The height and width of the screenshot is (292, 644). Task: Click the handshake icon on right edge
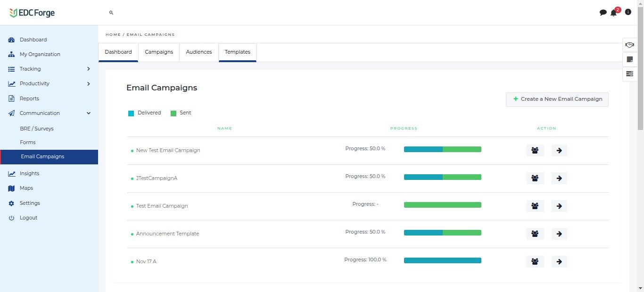pos(629,45)
